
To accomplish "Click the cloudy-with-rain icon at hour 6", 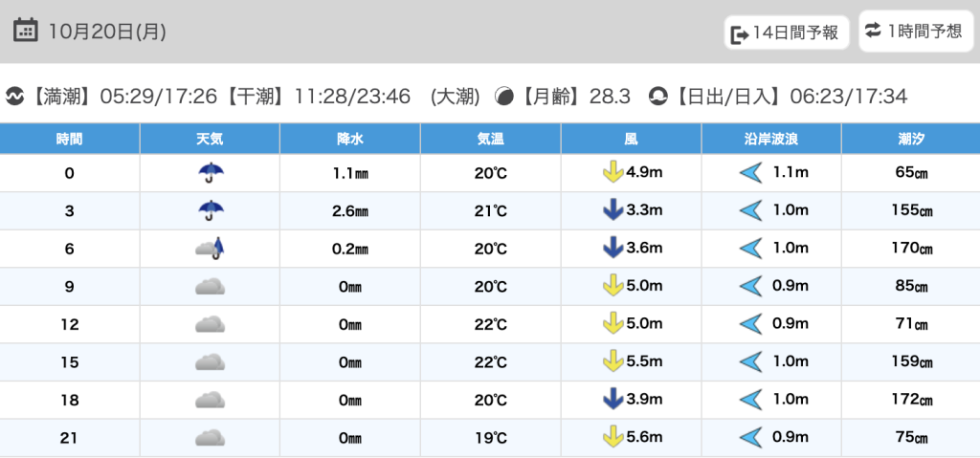I will coord(210,249).
